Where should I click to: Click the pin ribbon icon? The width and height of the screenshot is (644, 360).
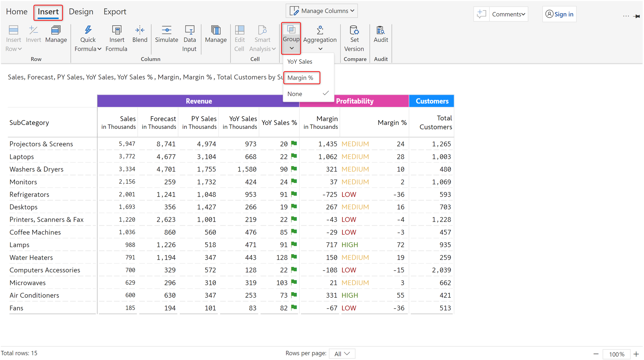637,16
